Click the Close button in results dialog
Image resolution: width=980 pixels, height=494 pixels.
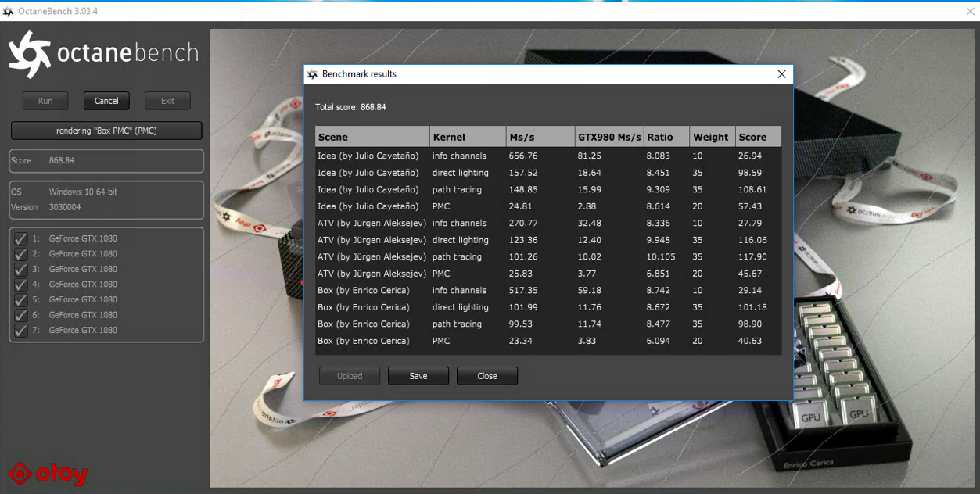coord(487,376)
